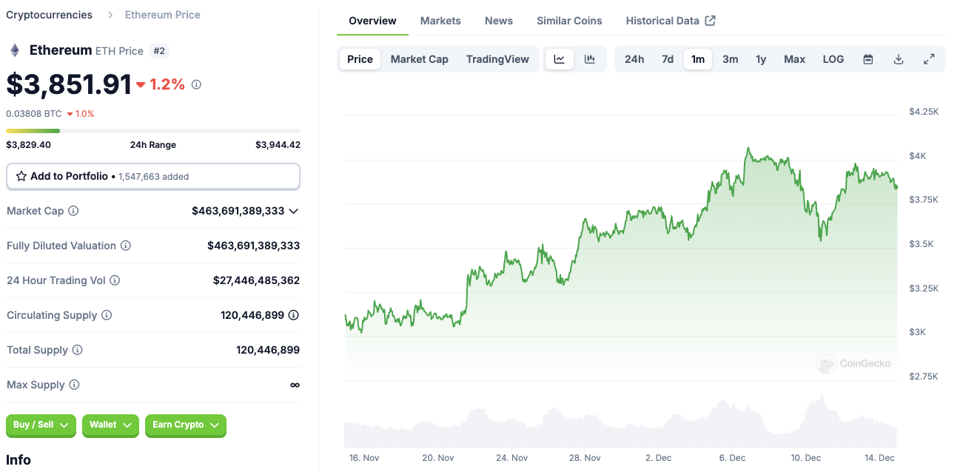Expand the Market Cap chevron
The height and width of the screenshot is (472, 980).
click(294, 211)
